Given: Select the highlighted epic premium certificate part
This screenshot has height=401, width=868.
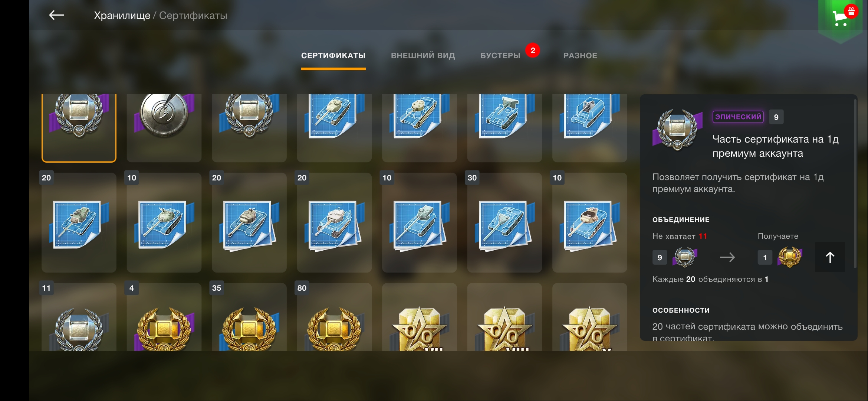Looking at the screenshot, I should pos(79,127).
